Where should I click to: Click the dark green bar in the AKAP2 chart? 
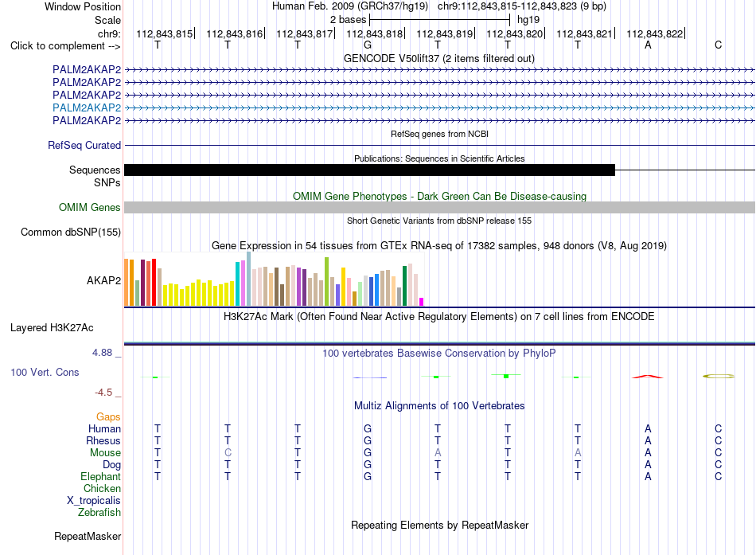click(405, 286)
